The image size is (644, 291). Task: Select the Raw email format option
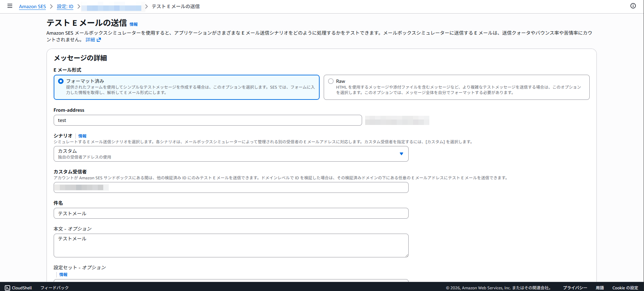coord(331,81)
